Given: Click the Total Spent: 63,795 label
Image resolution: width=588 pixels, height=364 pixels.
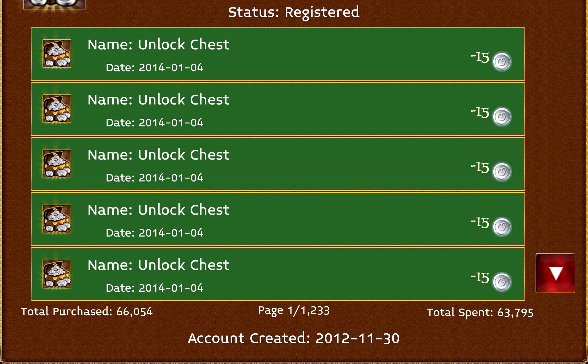Looking at the screenshot, I should point(480,313).
